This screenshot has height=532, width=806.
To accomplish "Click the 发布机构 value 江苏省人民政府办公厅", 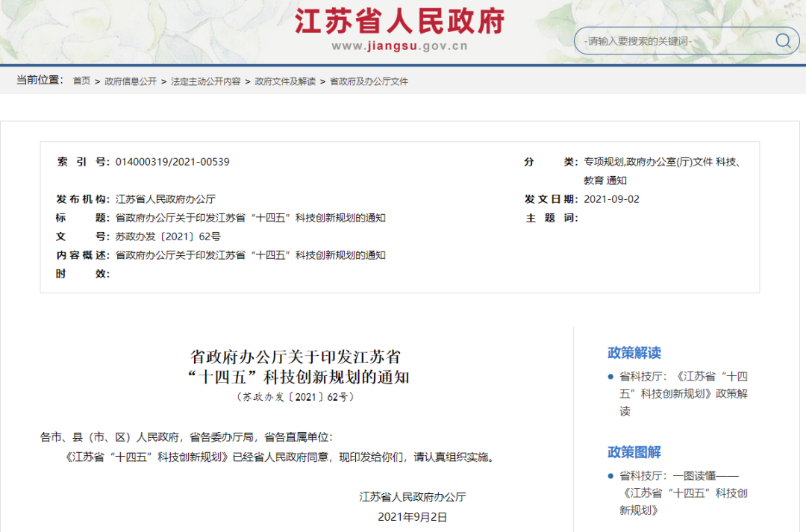I will tap(165, 199).
